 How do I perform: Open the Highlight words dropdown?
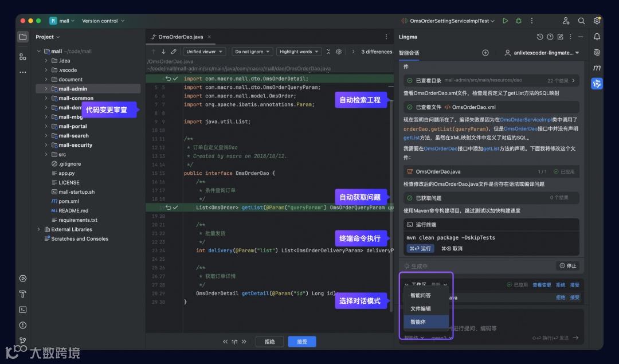pos(299,52)
